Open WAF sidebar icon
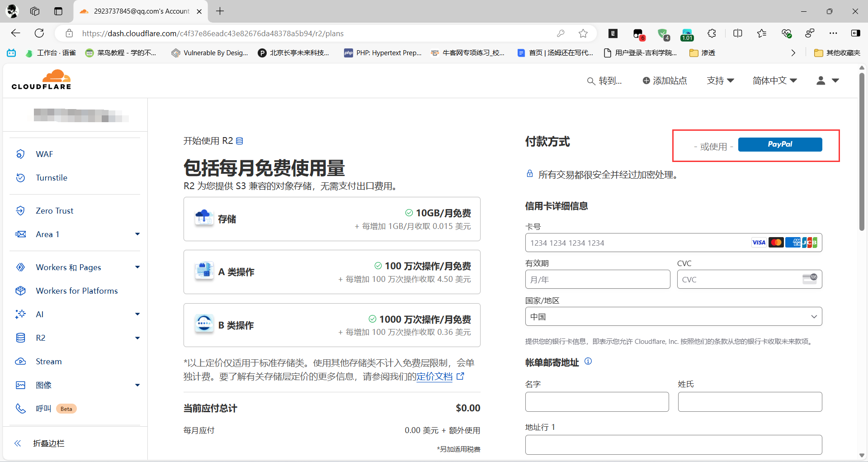This screenshot has width=868, height=462. click(x=20, y=154)
